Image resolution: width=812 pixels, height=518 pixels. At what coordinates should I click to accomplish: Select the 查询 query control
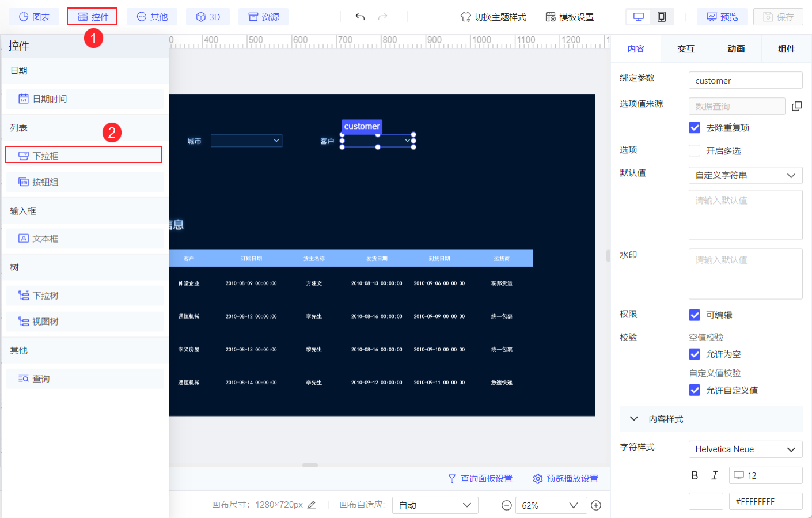[x=85, y=378]
